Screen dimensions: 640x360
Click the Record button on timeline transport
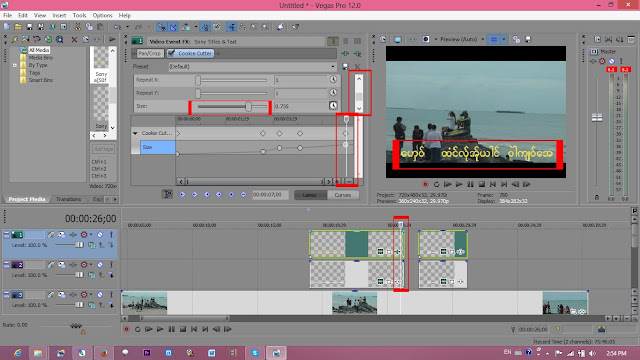coord(127,329)
